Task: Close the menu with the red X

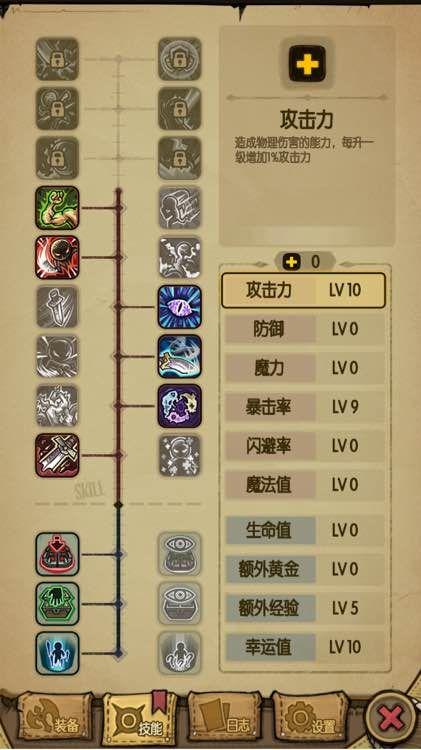Action: [391, 718]
